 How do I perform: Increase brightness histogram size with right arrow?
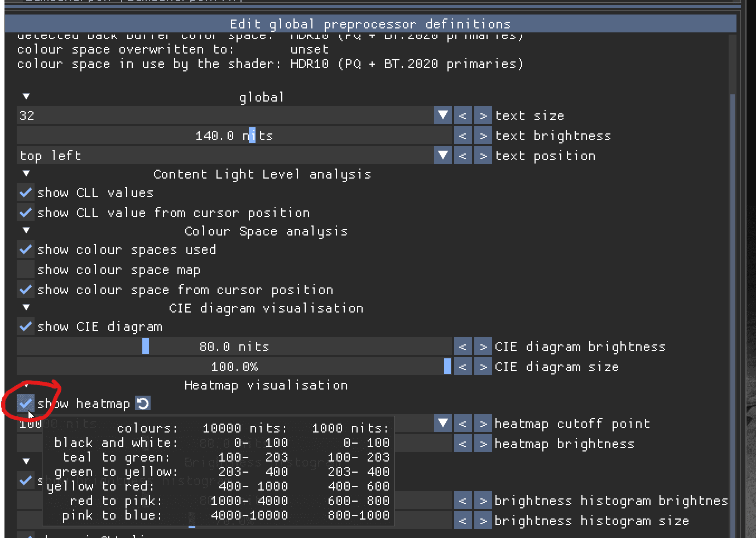(x=483, y=521)
